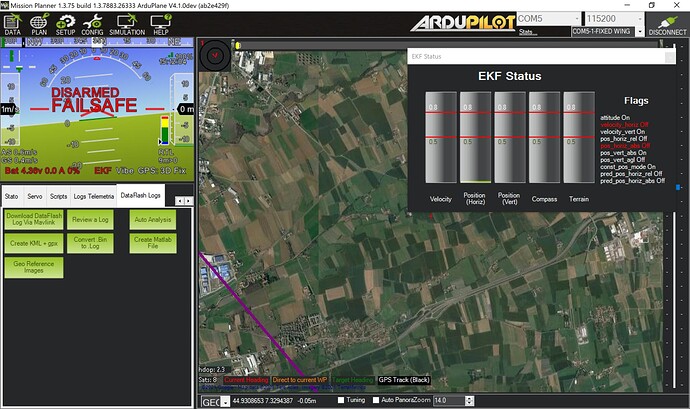The width and height of the screenshot is (690, 409).
Task: Switch to the Logs Telemetria tab
Action: pos(94,196)
